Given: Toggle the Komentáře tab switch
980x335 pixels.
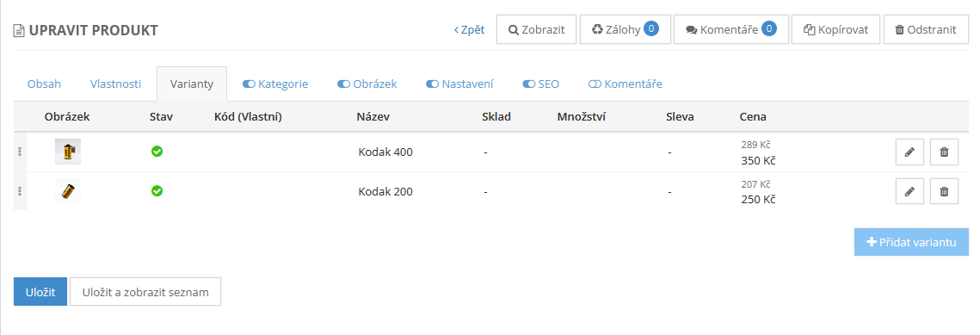Looking at the screenshot, I should pos(595,84).
